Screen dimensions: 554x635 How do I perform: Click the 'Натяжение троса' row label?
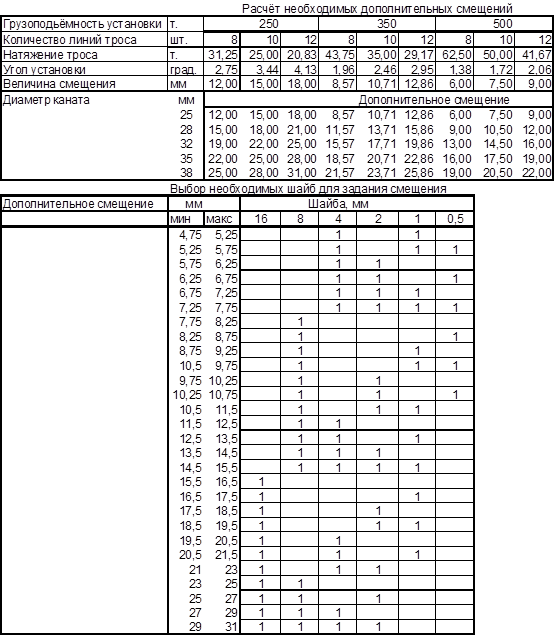tap(50, 55)
